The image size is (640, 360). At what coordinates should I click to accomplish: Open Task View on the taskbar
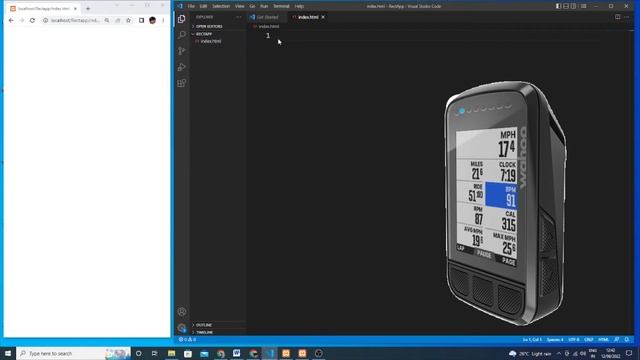coord(155,353)
